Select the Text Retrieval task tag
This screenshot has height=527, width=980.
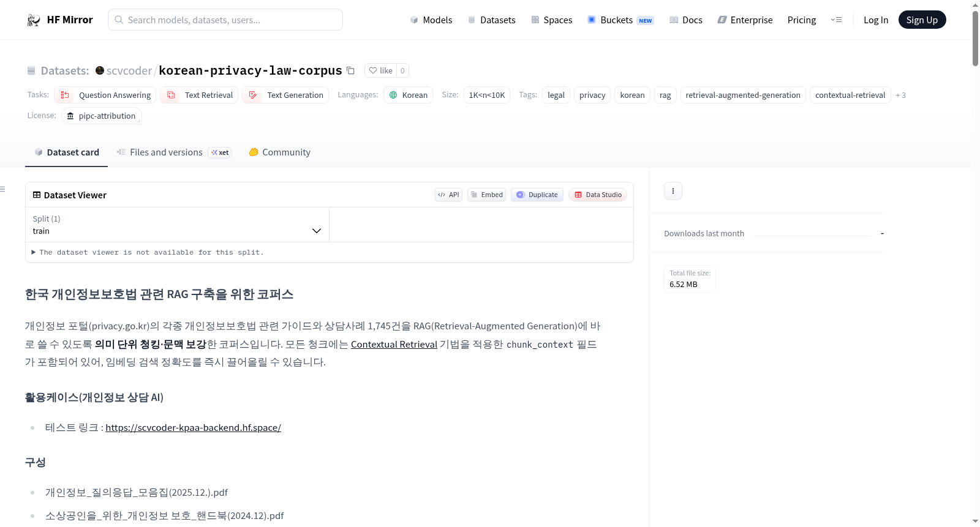[199, 95]
